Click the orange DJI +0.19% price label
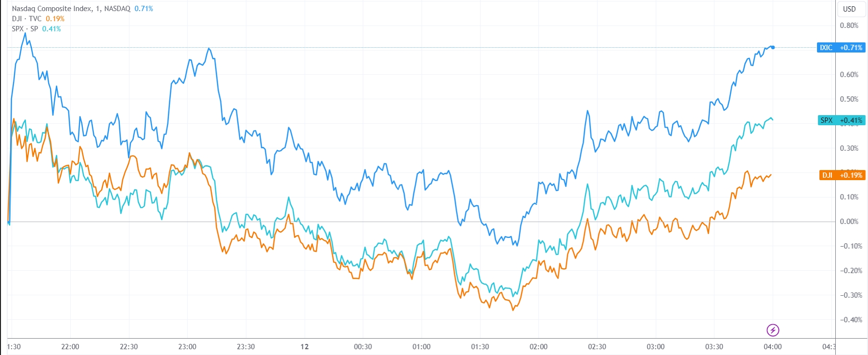Image resolution: width=868 pixels, height=355 pixels. [x=842, y=175]
